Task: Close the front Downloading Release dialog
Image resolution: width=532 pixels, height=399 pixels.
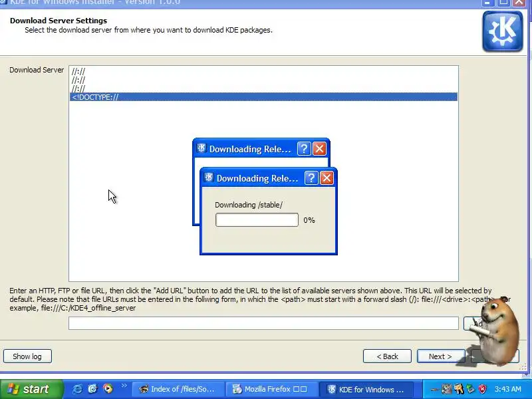Action: 327,178
